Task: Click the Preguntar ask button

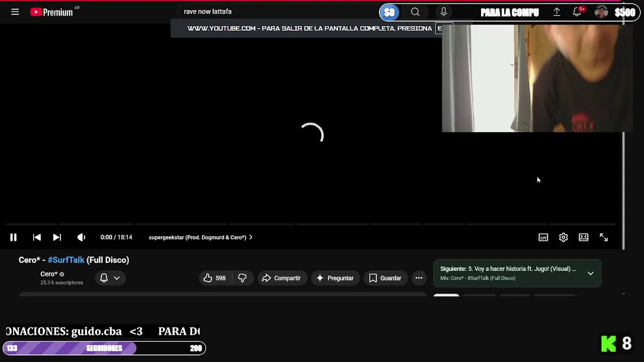Action: 335,278
